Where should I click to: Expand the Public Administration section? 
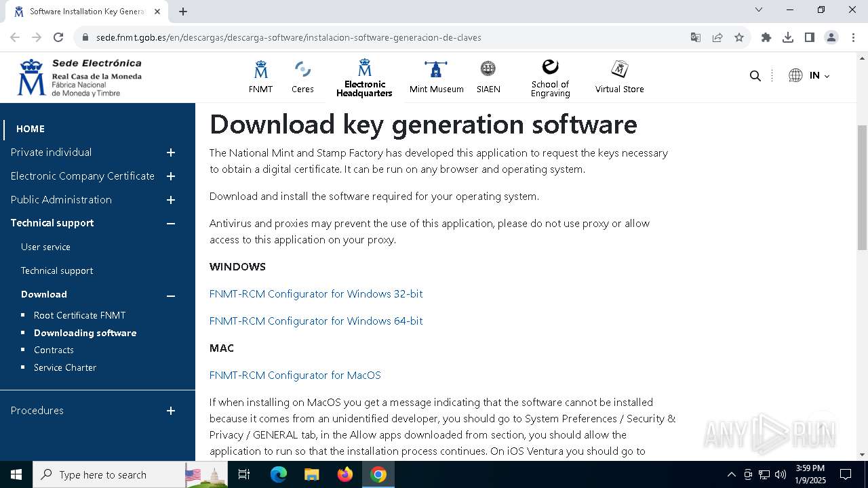171,200
